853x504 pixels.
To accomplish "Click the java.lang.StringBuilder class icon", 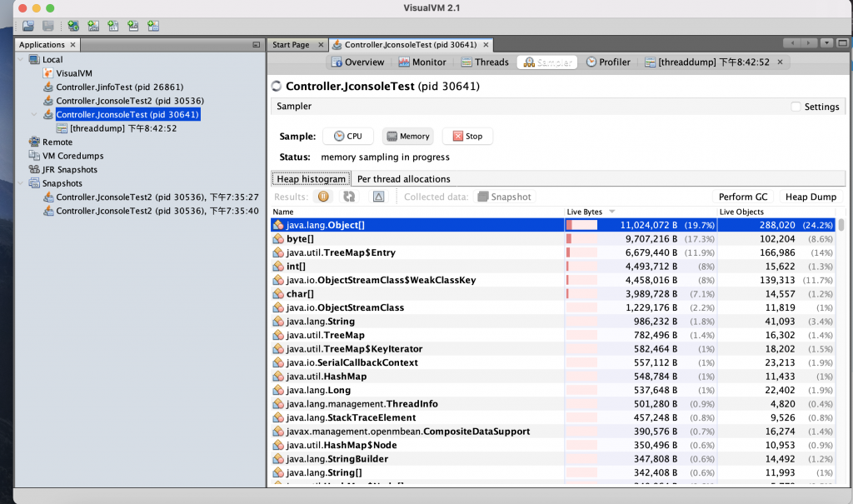I will (278, 459).
